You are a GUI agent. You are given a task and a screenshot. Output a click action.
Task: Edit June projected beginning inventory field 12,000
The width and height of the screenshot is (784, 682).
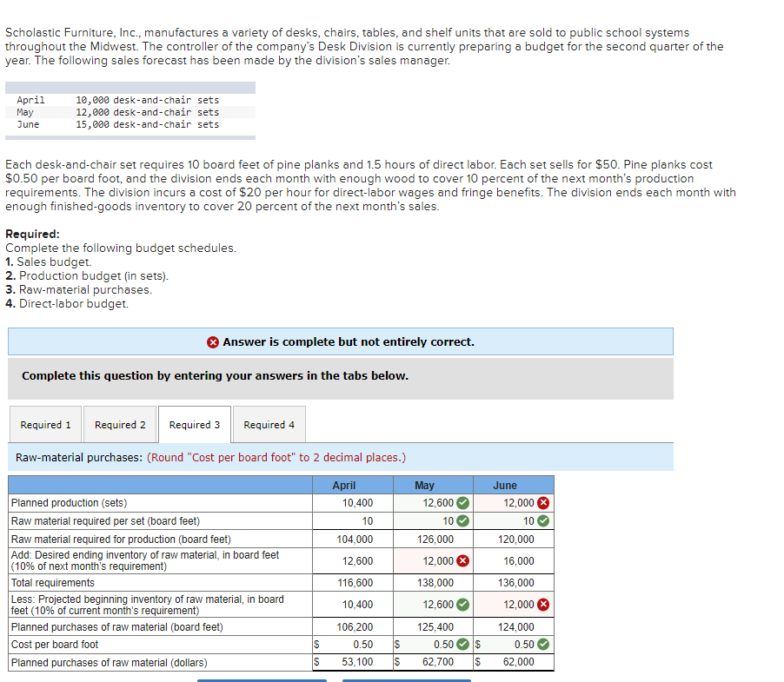click(x=514, y=605)
